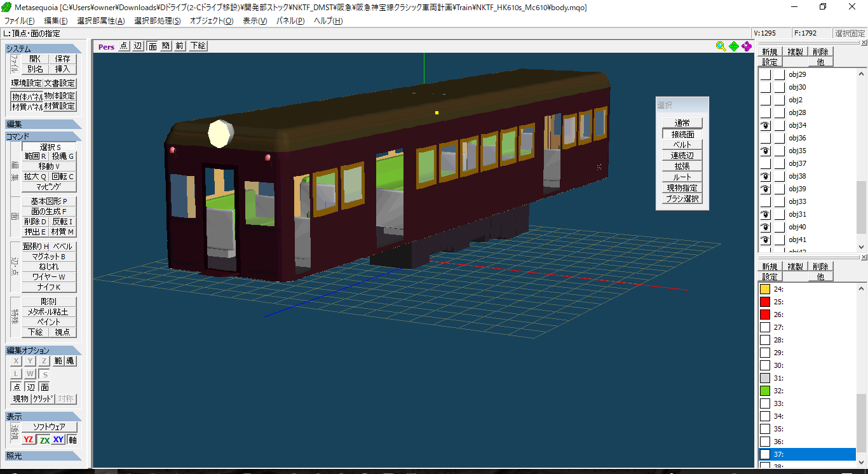
Task: Collapse the システム panel section
Action: [43, 49]
